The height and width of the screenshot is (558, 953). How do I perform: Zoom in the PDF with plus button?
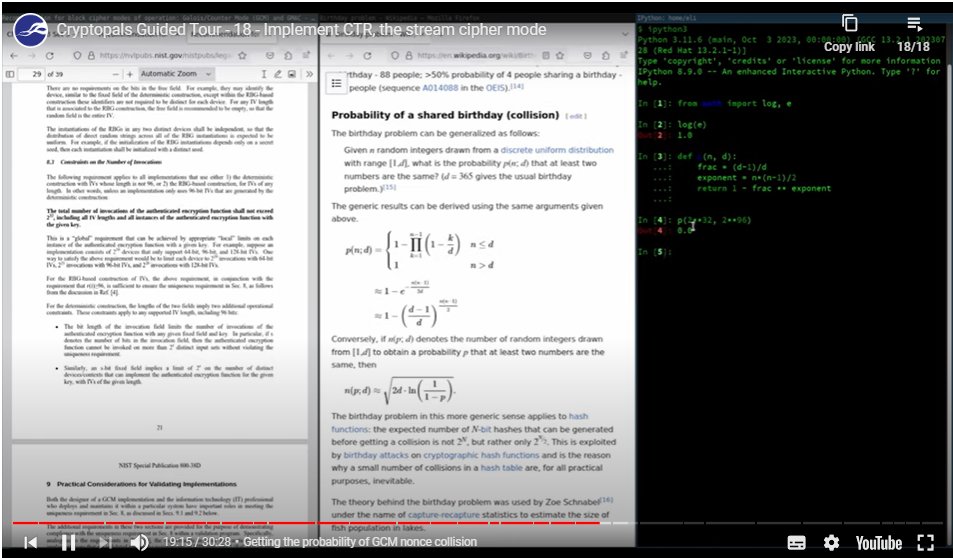(x=129, y=74)
